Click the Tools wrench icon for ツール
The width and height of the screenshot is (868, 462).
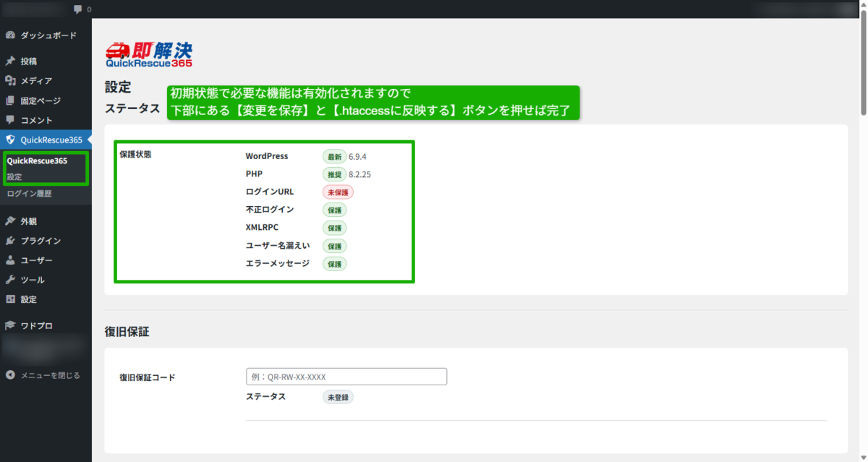tap(10, 280)
